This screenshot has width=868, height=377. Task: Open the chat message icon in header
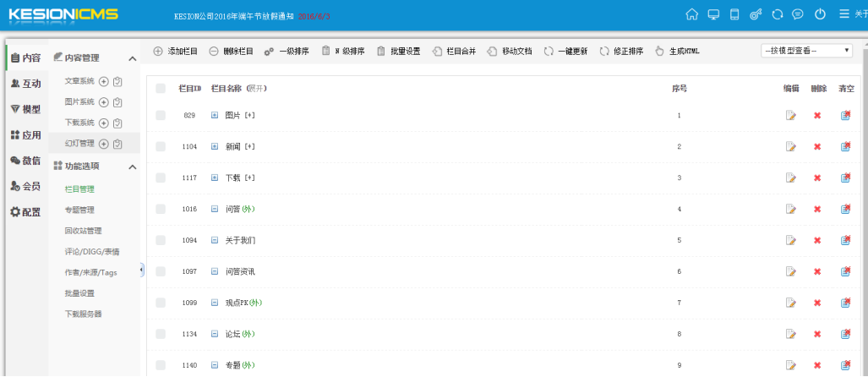798,14
